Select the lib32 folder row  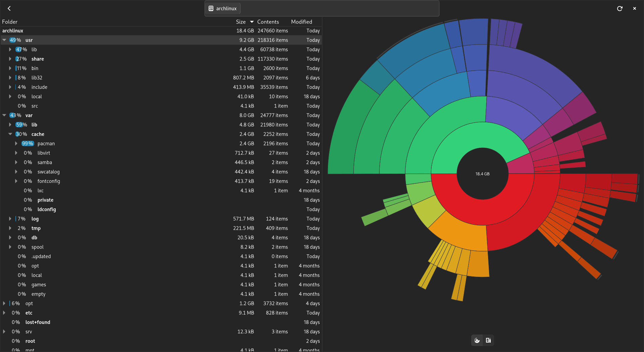click(37, 78)
